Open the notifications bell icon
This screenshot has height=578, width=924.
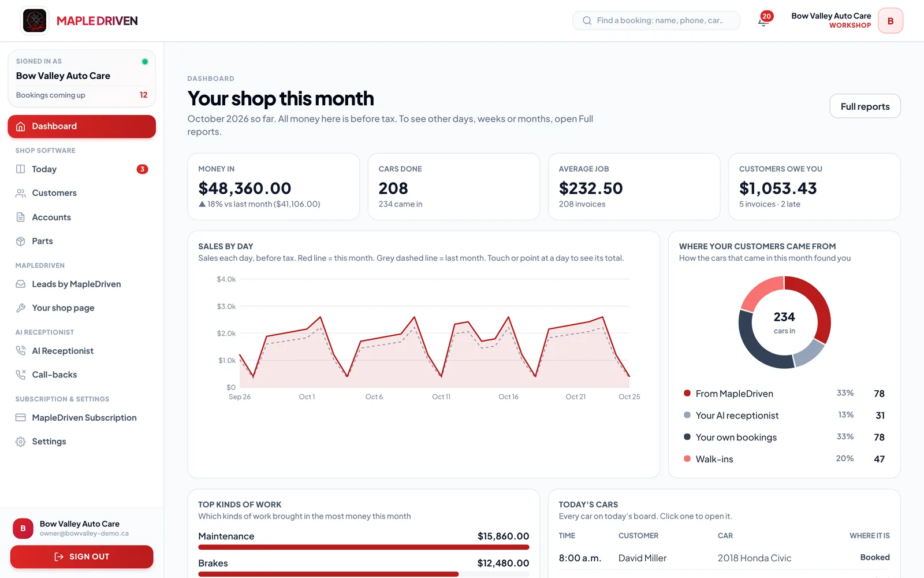pyautogui.click(x=763, y=21)
